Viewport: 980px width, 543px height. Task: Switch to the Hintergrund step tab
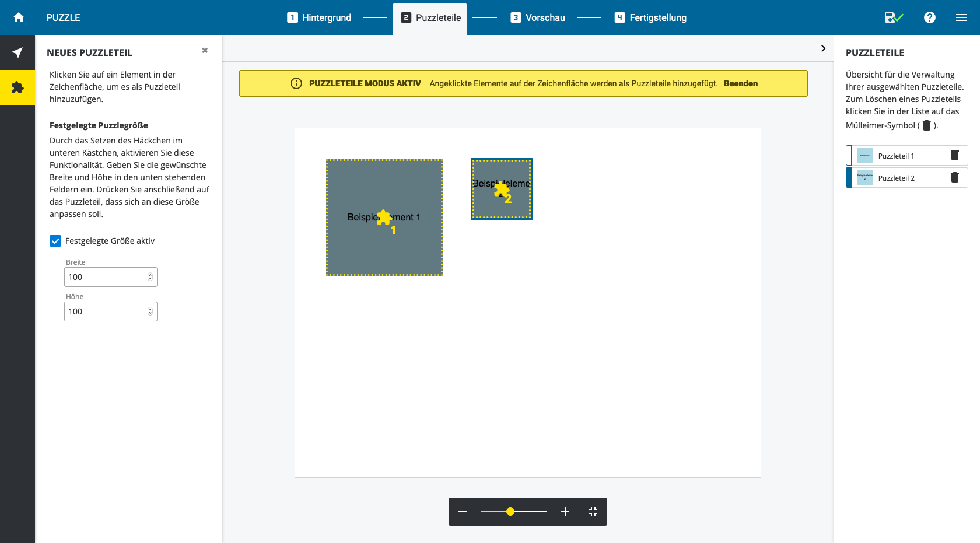coord(319,17)
